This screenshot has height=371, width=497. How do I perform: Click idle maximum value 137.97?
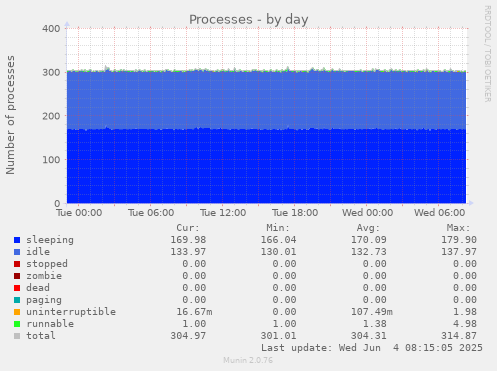click(x=459, y=252)
